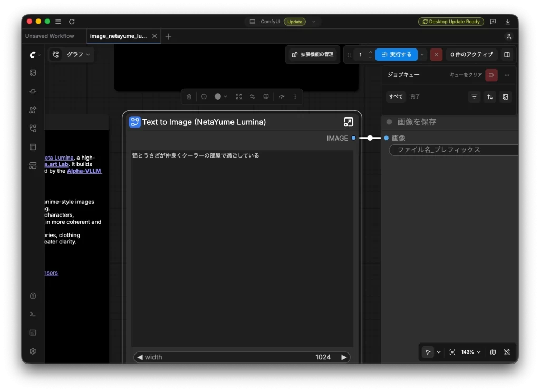Select the 完了 tab in job queue
The width and height of the screenshot is (540, 392).
[415, 97]
